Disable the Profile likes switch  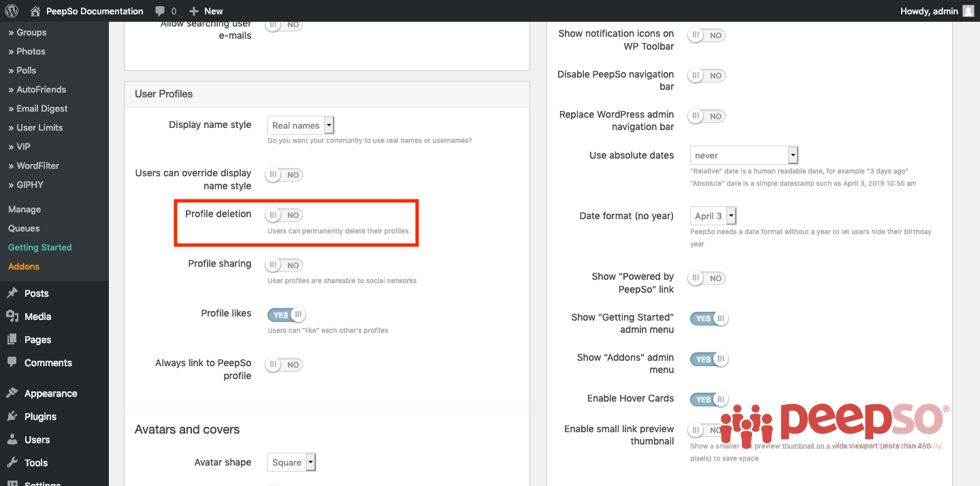pyautogui.click(x=287, y=315)
